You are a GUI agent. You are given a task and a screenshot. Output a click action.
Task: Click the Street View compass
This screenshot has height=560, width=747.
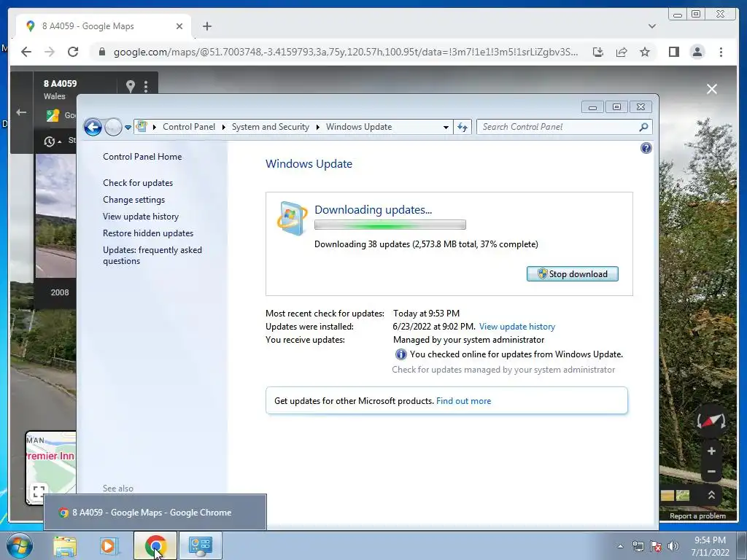[711, 421]
